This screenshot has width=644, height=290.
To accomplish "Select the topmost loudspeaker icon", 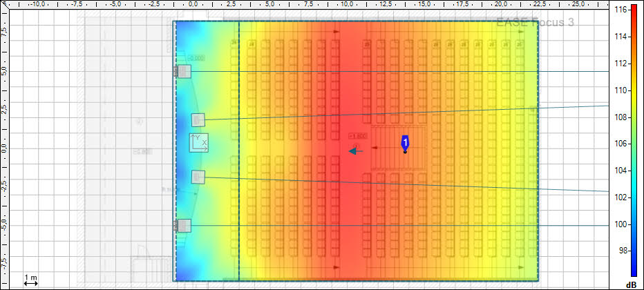I will tap(184, 71).
